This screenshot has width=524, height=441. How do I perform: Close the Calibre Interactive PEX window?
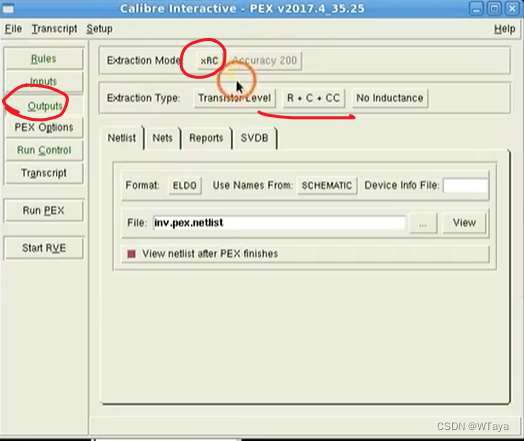tap(512, 9)
